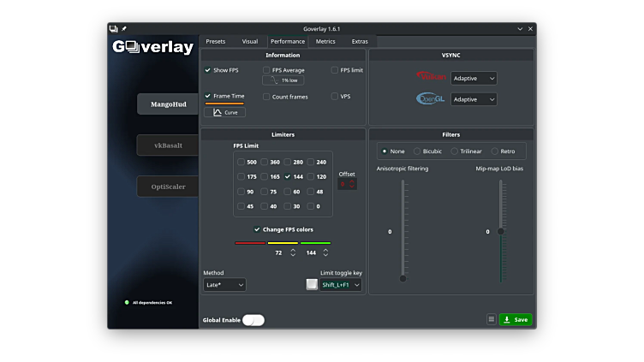Open the Limit toggle key dropdown
644x362 pixels.
(x=341, y=284)
